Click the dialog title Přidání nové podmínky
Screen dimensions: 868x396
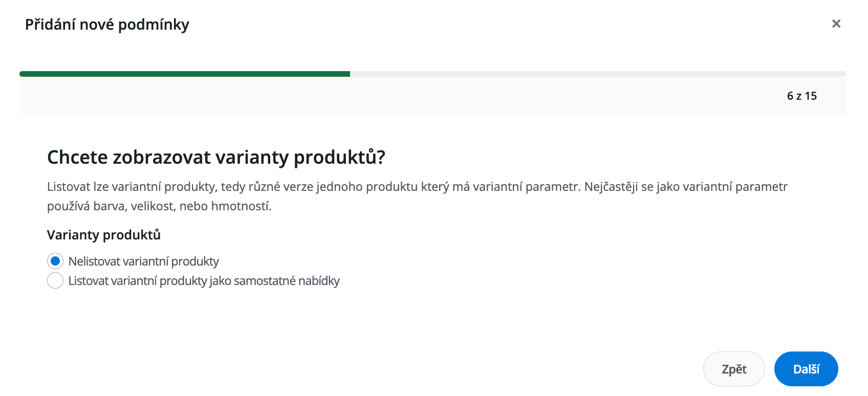[x=107, y=25]
